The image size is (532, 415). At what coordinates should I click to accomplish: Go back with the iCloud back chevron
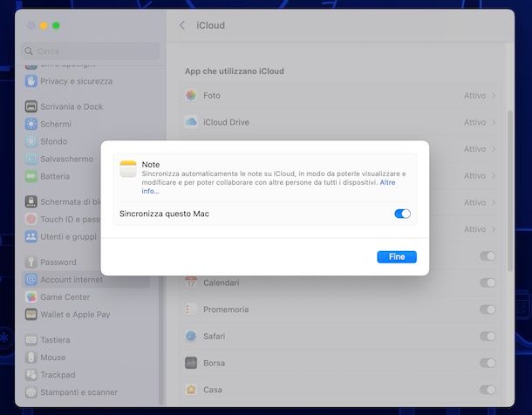[182, 25]
